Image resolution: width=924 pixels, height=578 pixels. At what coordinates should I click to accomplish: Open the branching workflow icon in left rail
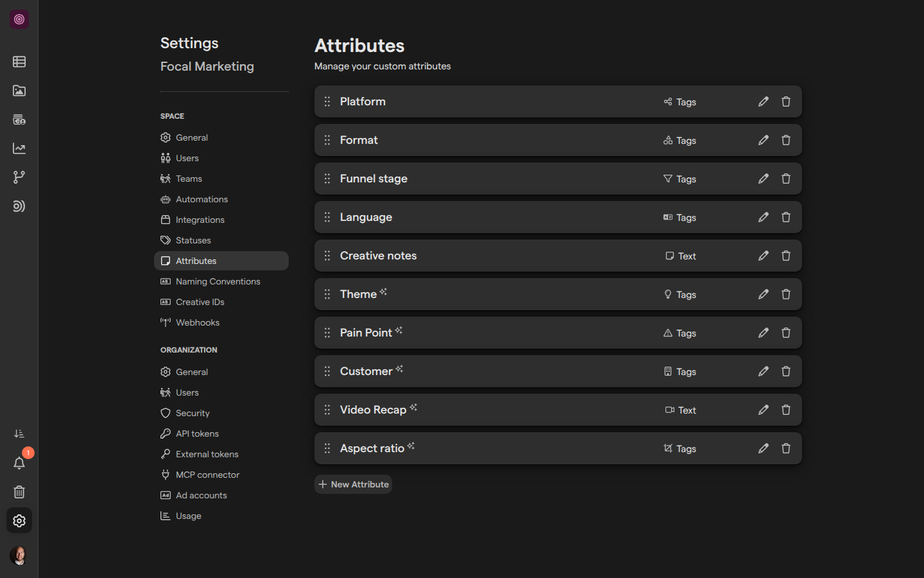coord(19,177)
